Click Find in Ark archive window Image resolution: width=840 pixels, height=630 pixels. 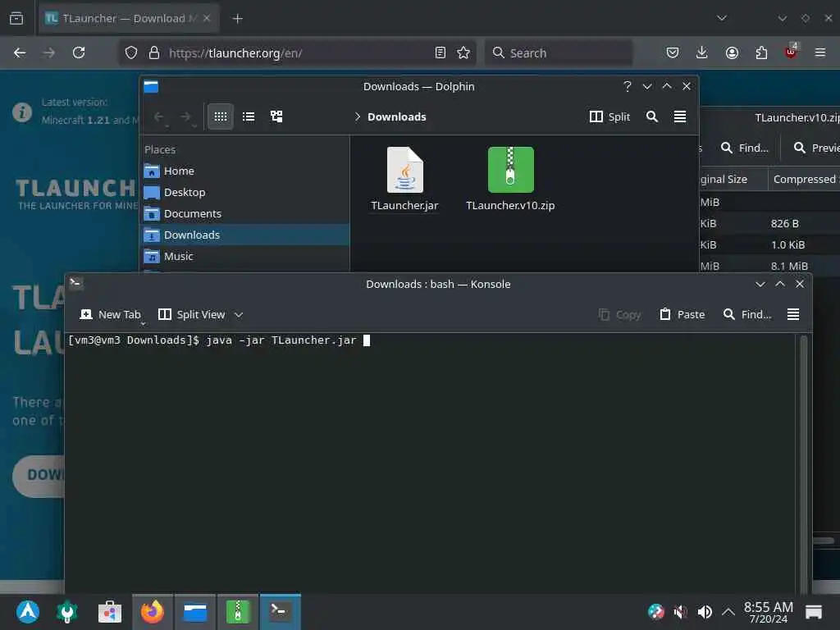tap(745, 148)
